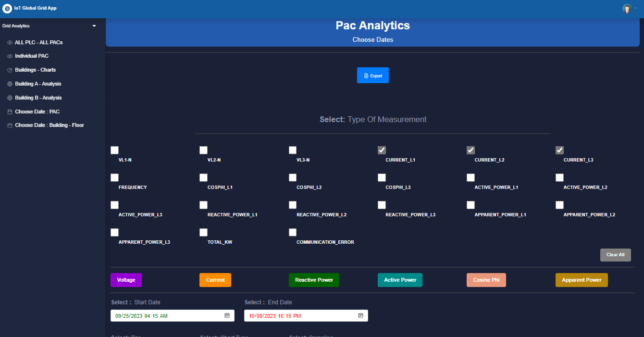Open Building A - Analysis
Viewport: 644px width, 337px height.
(x=38, y=84)
